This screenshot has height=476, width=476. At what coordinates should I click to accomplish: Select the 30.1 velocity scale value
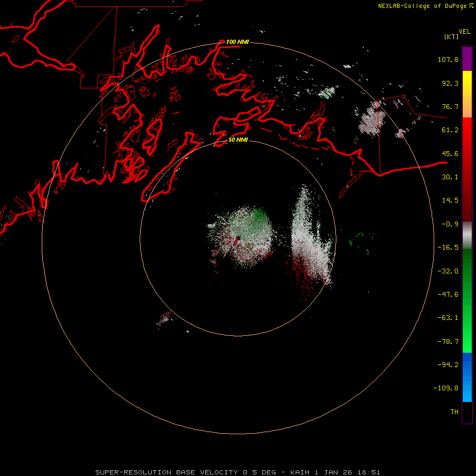click(x=450, y=177)
